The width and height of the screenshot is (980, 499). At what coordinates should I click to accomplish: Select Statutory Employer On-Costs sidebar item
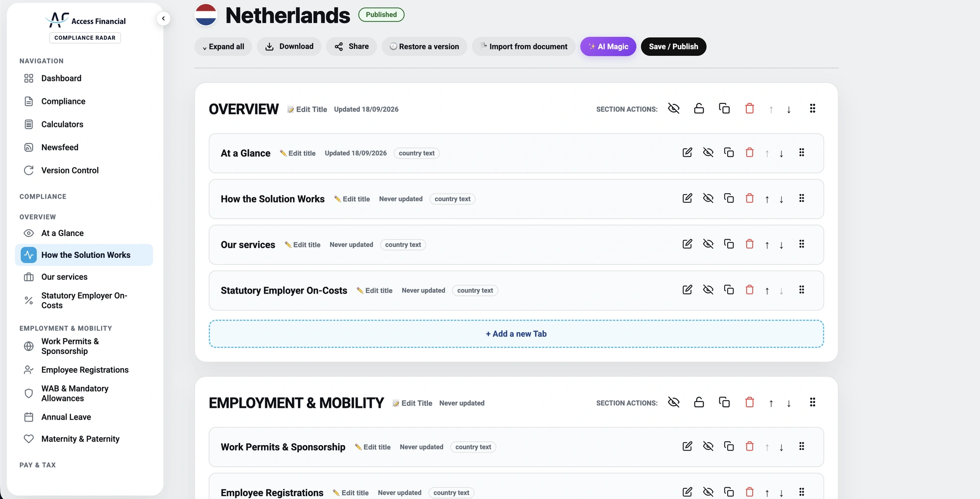pyautogui.click(x=84, y=300)
